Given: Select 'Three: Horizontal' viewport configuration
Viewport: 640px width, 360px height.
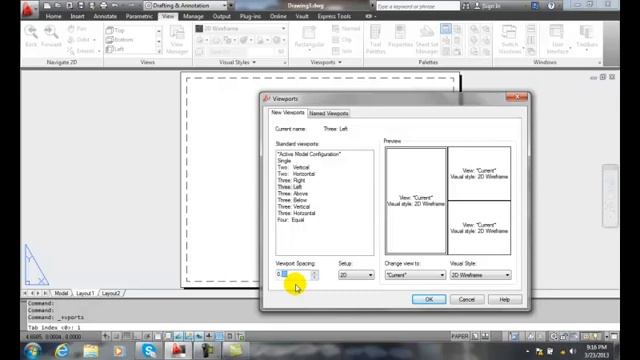Looking at the screenshot, I should point(296,213).
